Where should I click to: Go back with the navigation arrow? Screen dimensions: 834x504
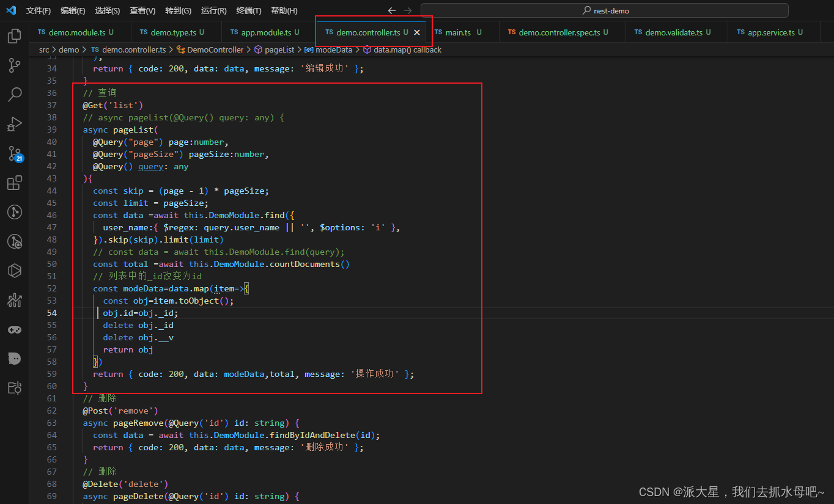pyautogui.click(x=392, y=10)
